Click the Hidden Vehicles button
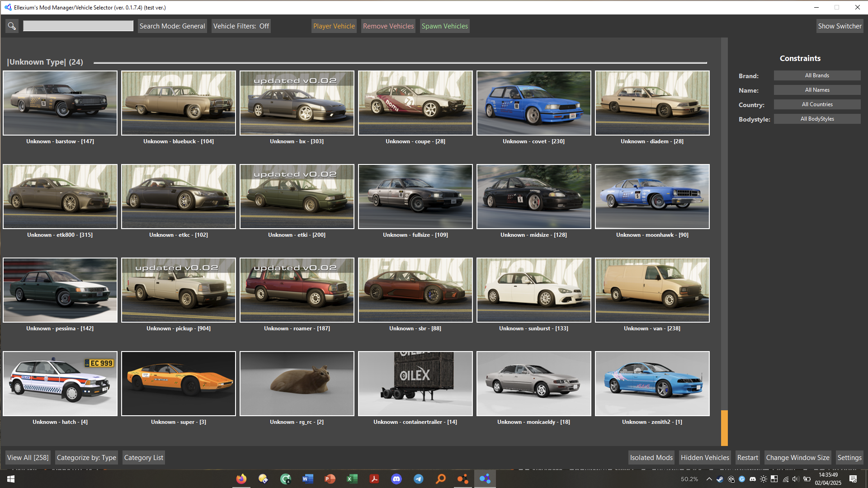The image size is (868, 488). (705, 458)
